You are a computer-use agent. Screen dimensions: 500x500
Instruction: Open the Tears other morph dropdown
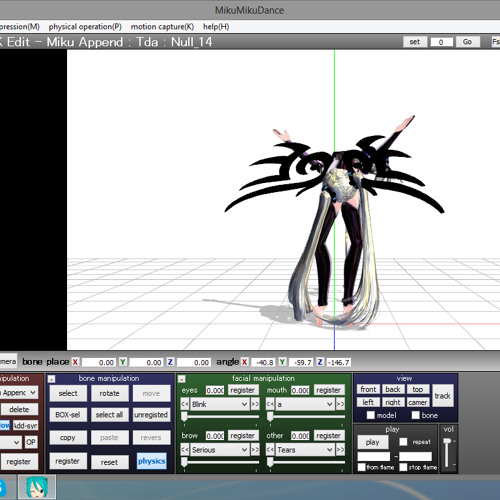coord(305,450)
